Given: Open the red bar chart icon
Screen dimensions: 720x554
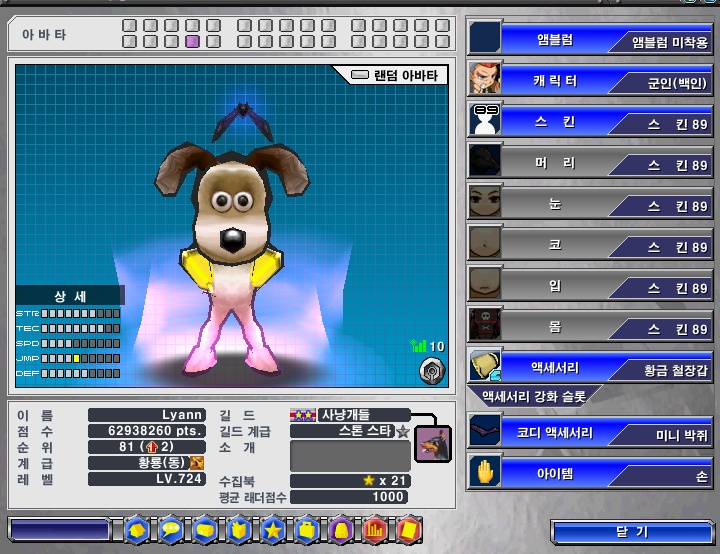Looking at the screenshot, I should click(x=375, y=531).
